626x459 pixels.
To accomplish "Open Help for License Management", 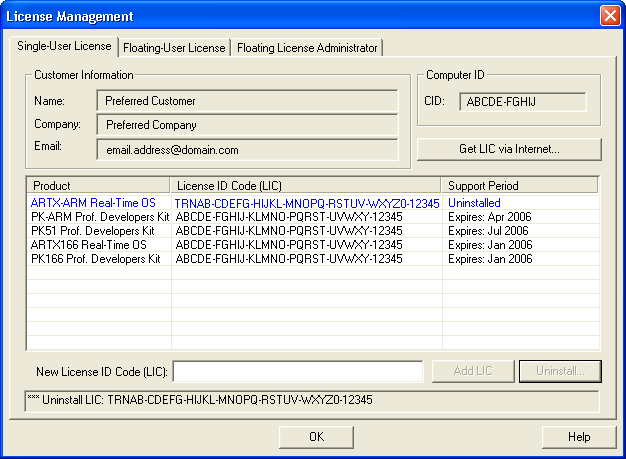I will 579,437.
